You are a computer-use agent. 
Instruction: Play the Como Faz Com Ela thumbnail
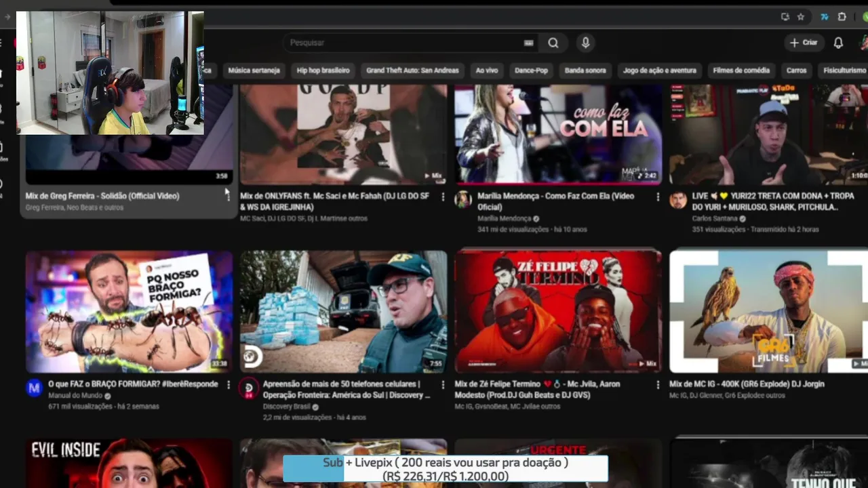click(558, 134)
